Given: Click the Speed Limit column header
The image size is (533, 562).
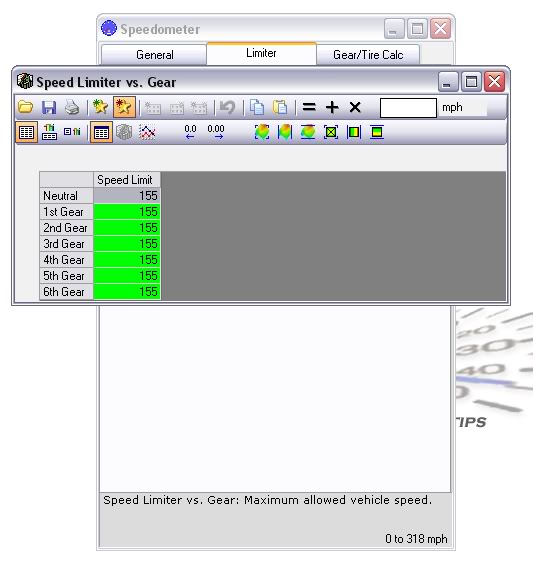Looking at the screenshot, I should click(x=127, y=180).
